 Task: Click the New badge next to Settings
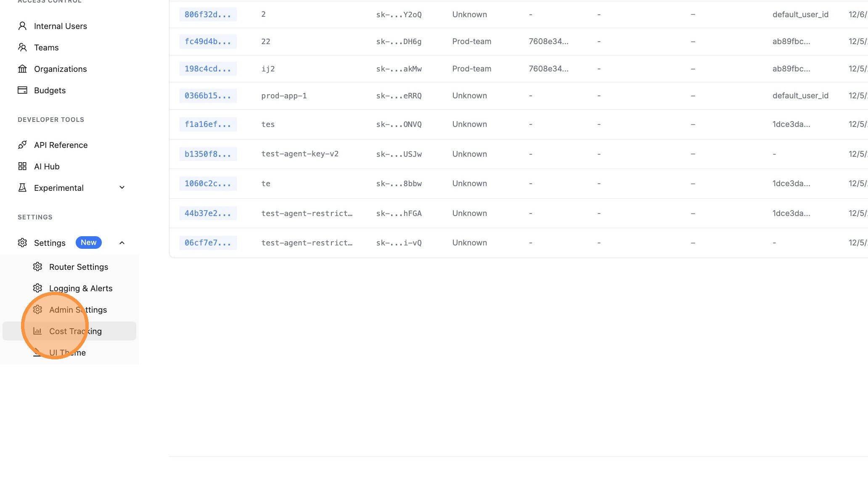click(x=88, y=242)
